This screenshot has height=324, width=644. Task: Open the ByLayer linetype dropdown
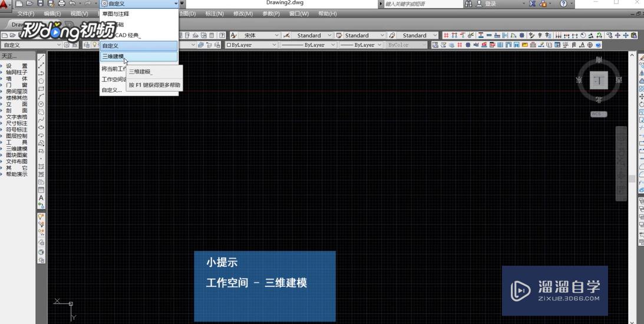tap(308, 45)
